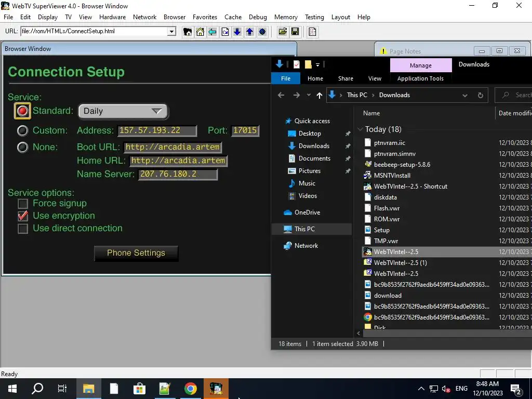Click the blue down arrow toolbar icon

pyautogui.click(x=237, y=32)
